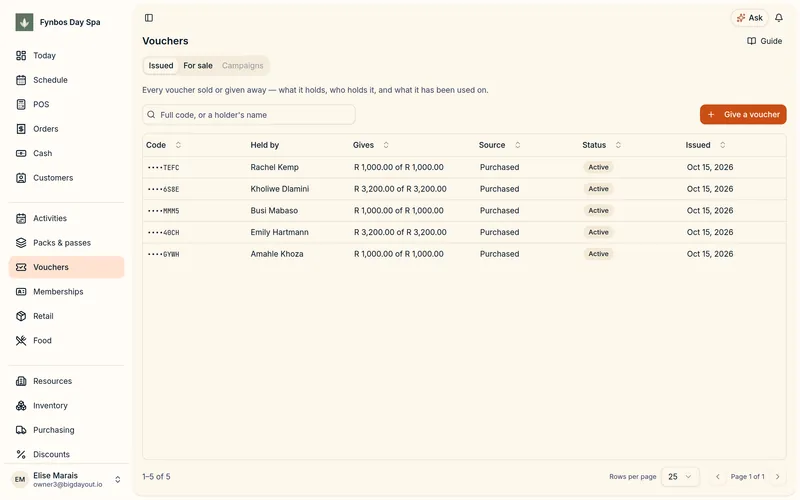Click holder name Rachel Kemp
Viewport: 800px width, 500px height.
point(274,167)
